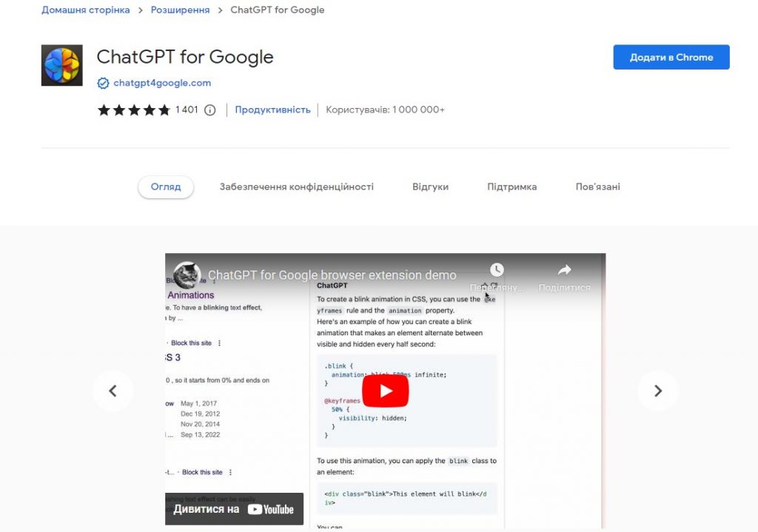Screen dimensions: 758x532
Task: Click the verified publisher badge icon
Action: coord(103,83)
